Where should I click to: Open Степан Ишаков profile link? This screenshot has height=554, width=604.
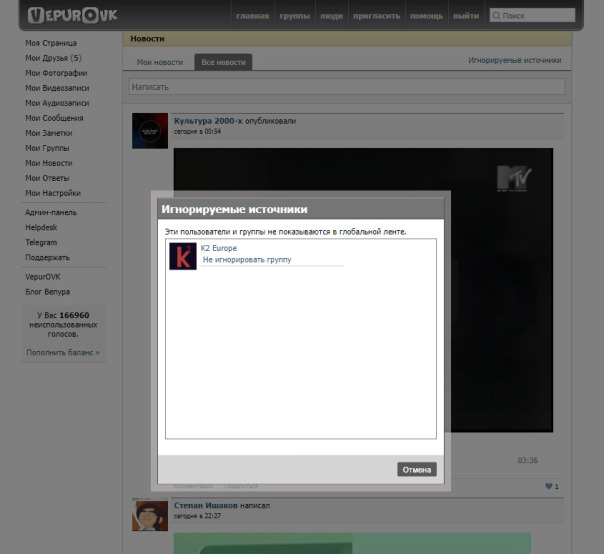coord(205,505)
